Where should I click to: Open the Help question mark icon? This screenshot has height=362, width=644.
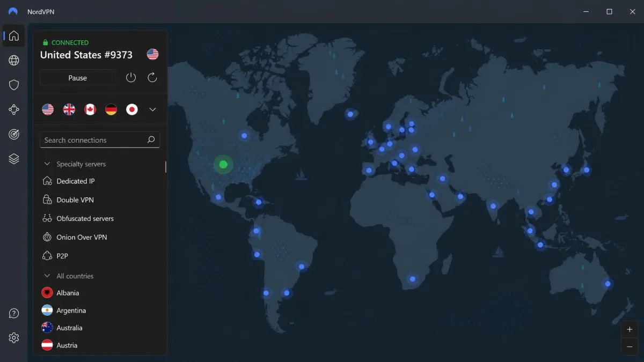pyautogui.click(x=14, y=313)
